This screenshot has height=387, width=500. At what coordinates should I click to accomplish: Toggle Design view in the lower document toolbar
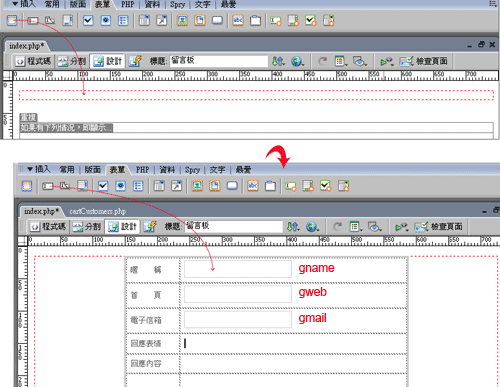tap(122, 227)
